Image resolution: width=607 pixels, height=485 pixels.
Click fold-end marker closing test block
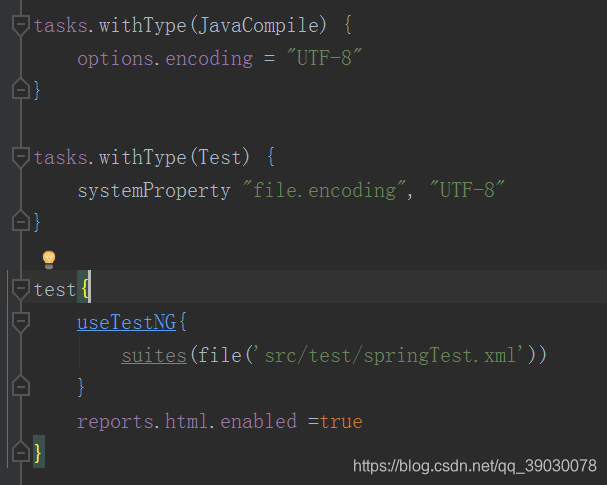pyautogui.click(x=21, y=452)
